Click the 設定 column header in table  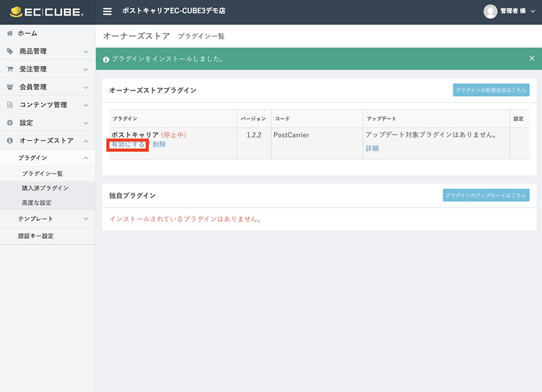tap(519, 119)
